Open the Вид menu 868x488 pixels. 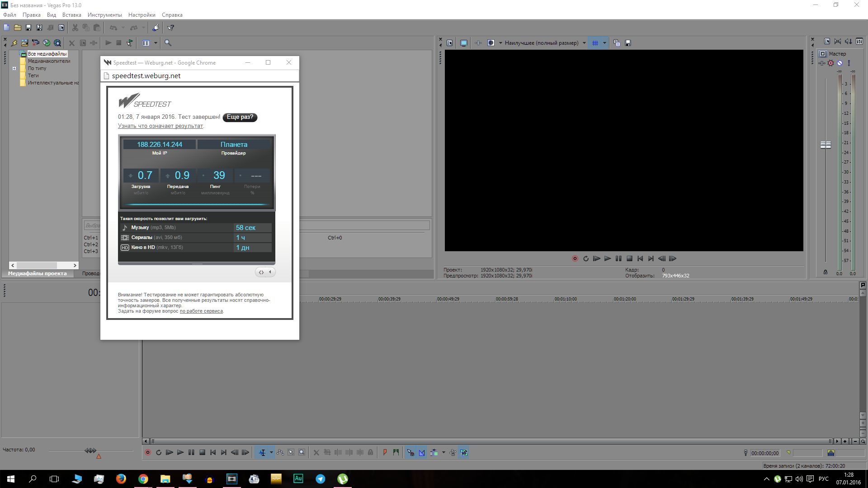[x=52, y=15]
